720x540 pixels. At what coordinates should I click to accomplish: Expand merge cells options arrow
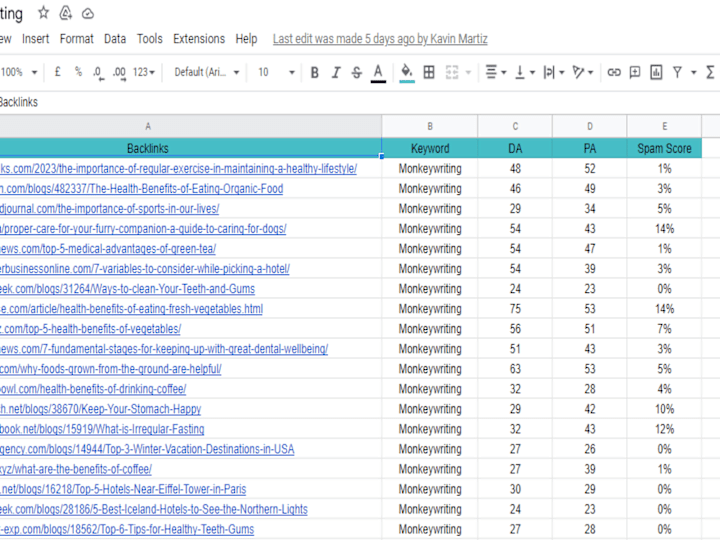click(468, 72)
